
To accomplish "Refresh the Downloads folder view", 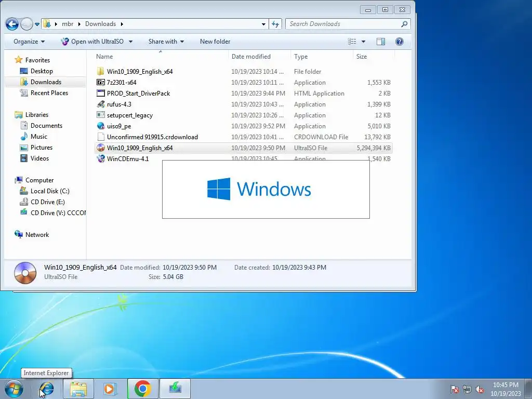I will pos(275,24).
